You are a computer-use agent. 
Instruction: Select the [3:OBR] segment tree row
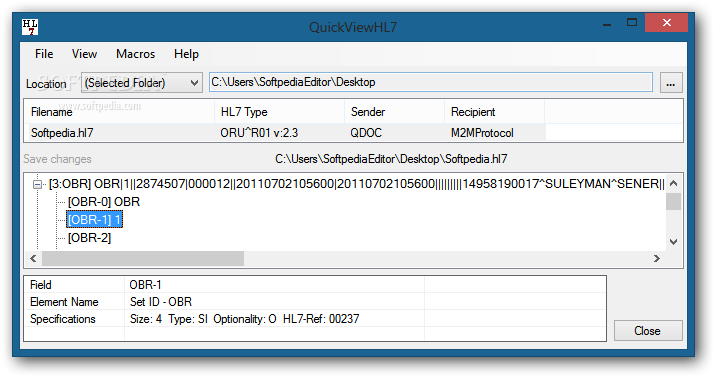[357, 184]
